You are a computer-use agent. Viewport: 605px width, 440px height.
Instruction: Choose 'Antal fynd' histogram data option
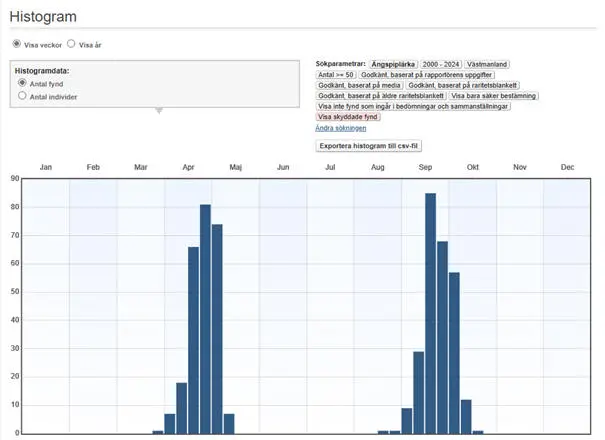click(22, 84)
